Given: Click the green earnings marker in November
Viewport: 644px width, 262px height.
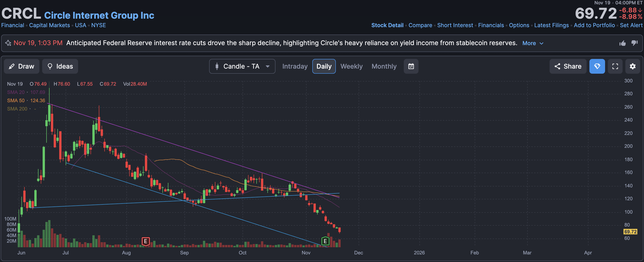Looking at the screenshot, I should point(325,241).
